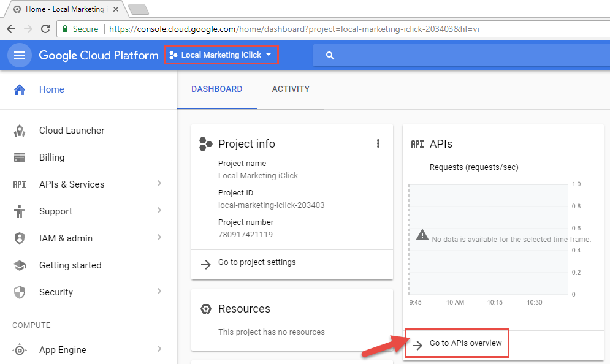
Task: Click the Requests (requests/sec) chart title
Action: click(474, 167)
